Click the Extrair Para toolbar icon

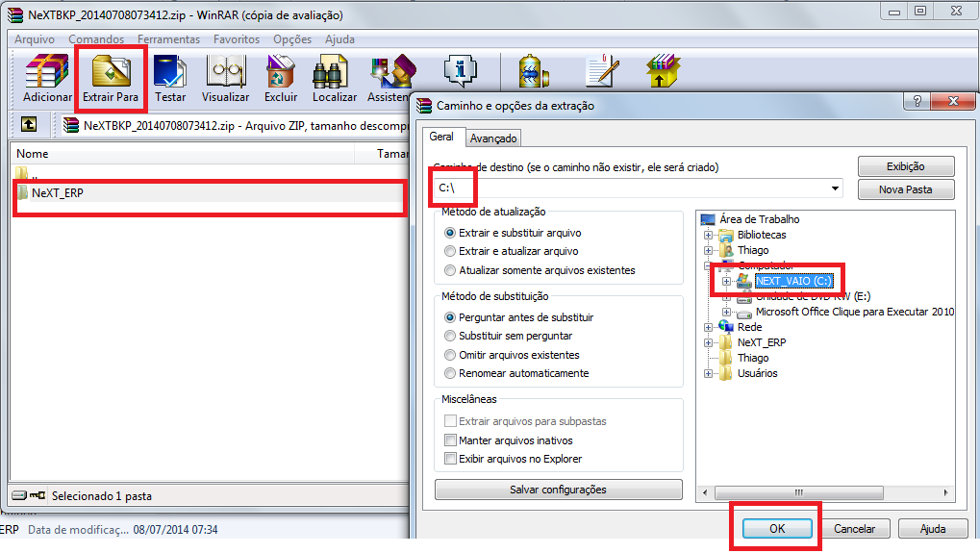tap(111, 78)
